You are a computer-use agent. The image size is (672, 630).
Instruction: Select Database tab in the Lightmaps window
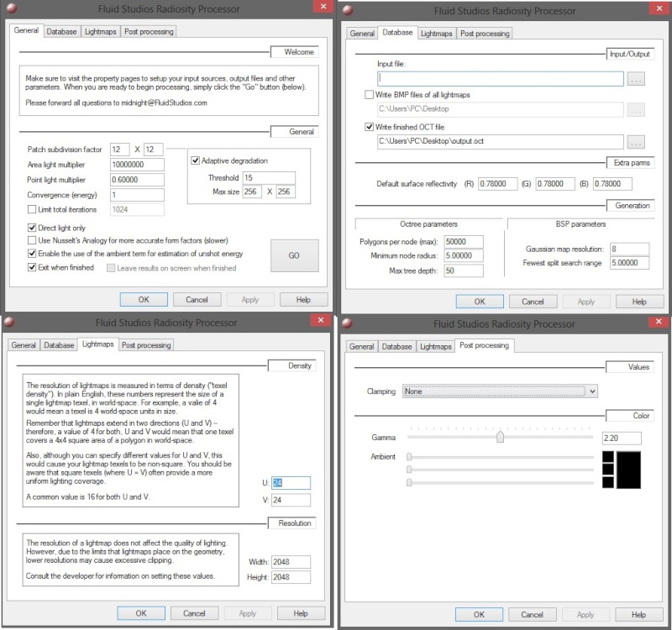click(x=59, y=345)
